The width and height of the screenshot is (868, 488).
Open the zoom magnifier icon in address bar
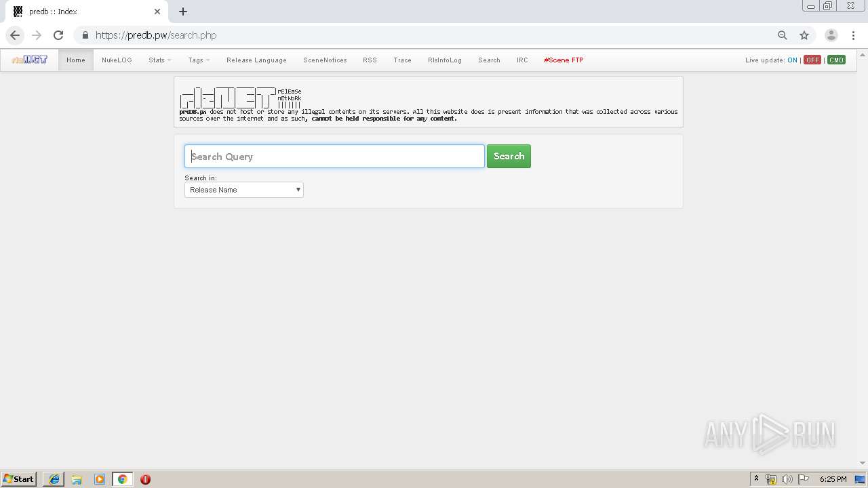point(783,35)
